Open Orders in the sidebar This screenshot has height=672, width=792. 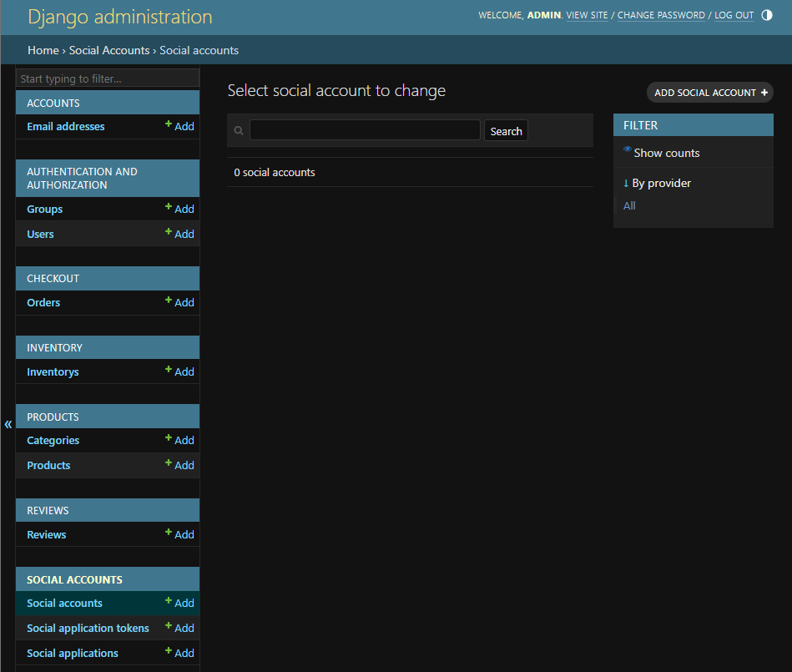coord(43,303)
